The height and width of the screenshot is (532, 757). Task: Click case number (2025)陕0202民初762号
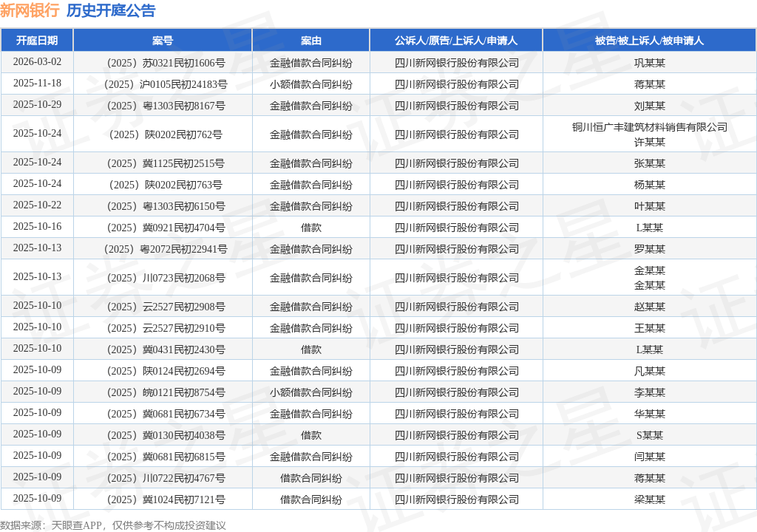(x=166, y=134)
